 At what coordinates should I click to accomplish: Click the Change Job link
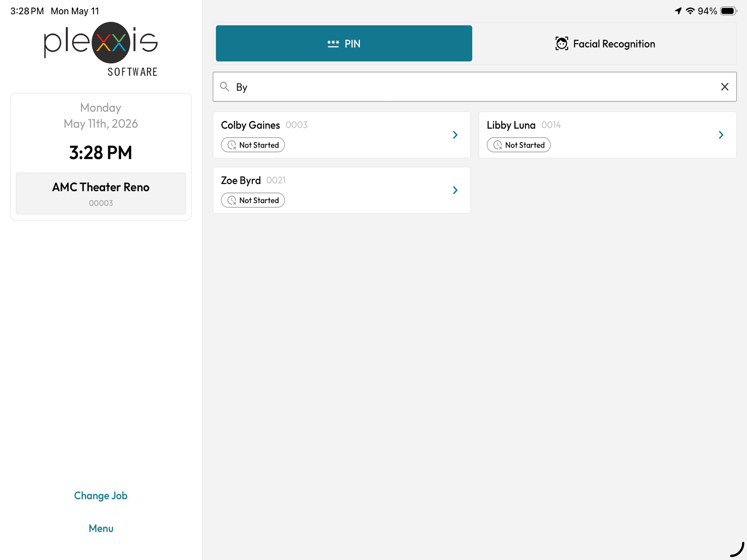pyautogui.click(x=101, y=495)
